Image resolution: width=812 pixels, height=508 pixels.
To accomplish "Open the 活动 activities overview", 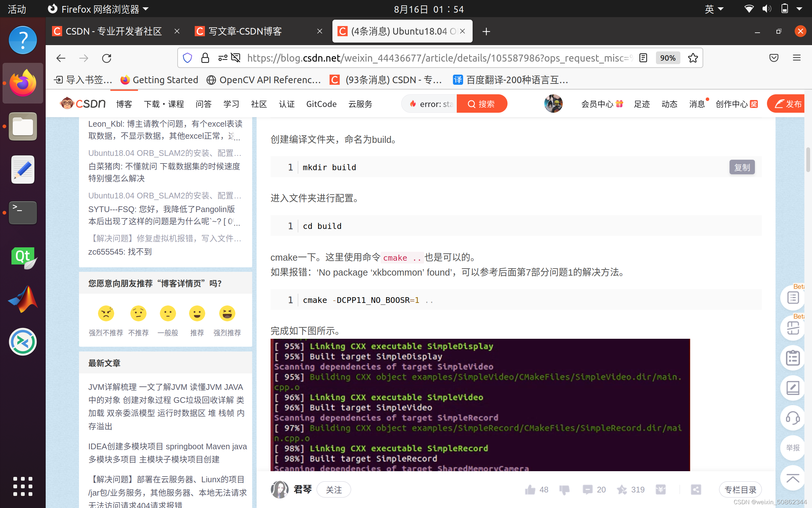I will pos(17,9).
